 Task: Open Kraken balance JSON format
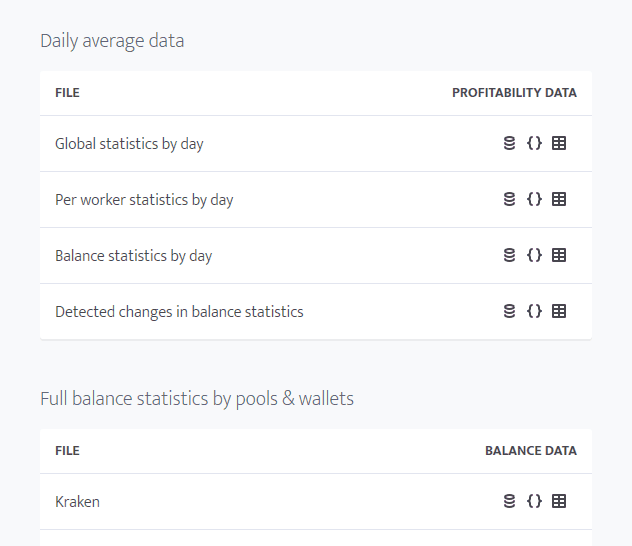534,501
